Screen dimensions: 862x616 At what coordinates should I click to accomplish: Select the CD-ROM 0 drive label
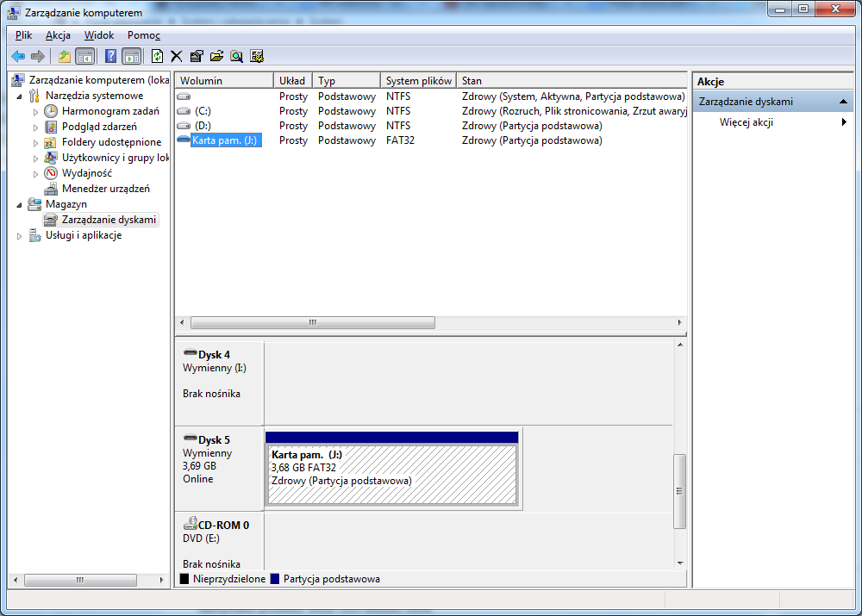(223, 526)
